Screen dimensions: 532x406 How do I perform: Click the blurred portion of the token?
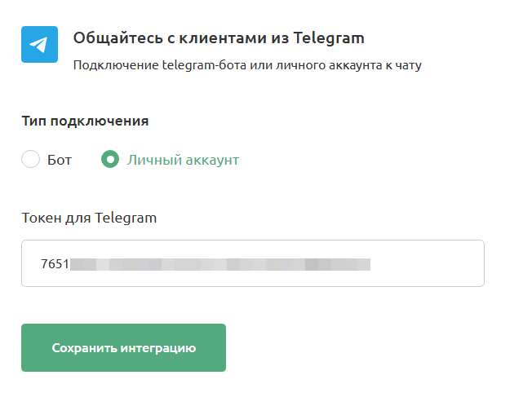click(x=220, y=264)
